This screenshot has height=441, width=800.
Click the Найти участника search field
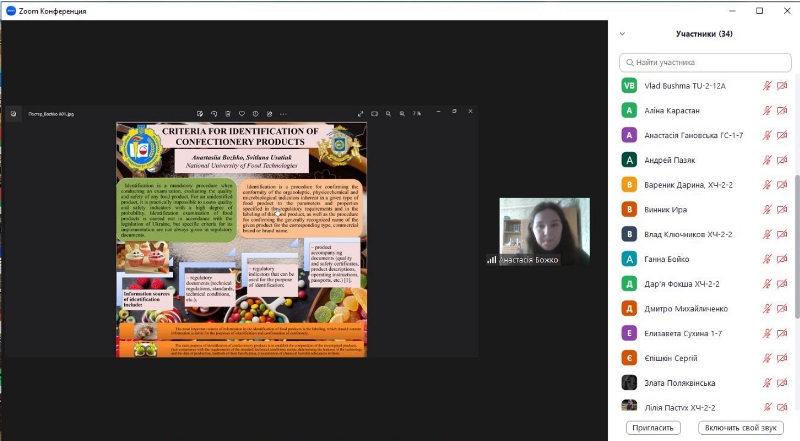click(x=705, y=62)
